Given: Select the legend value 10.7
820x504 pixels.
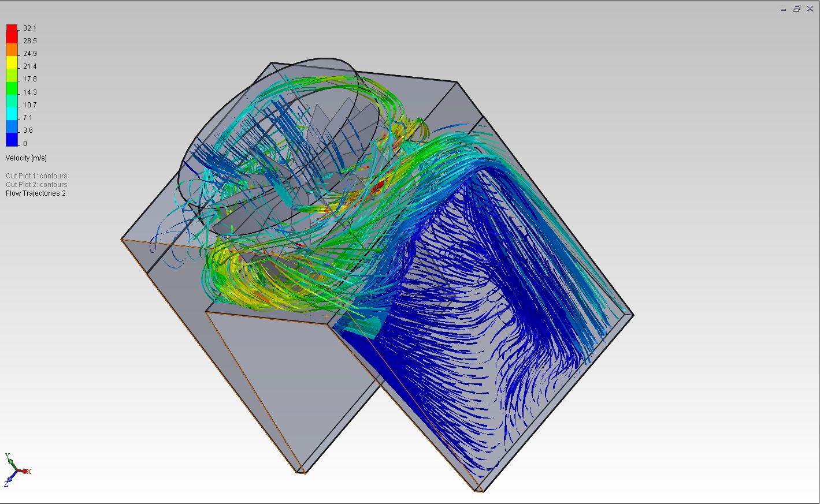Looking at the screenshot, I should pyautogui.click(x=30, y=105).
